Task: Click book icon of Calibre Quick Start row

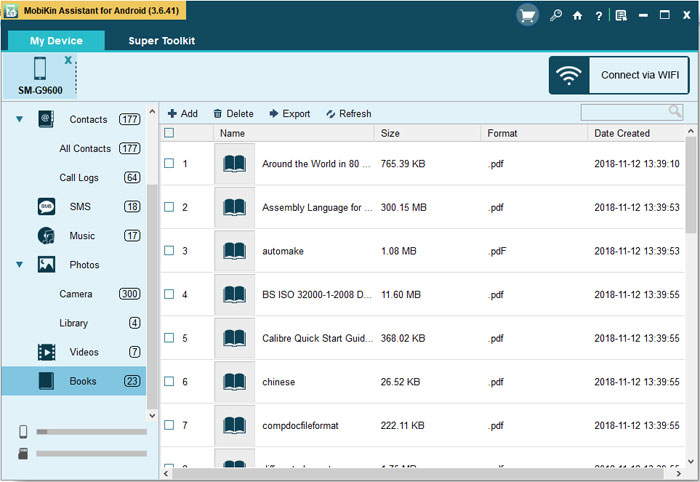Action: point(234,338)
